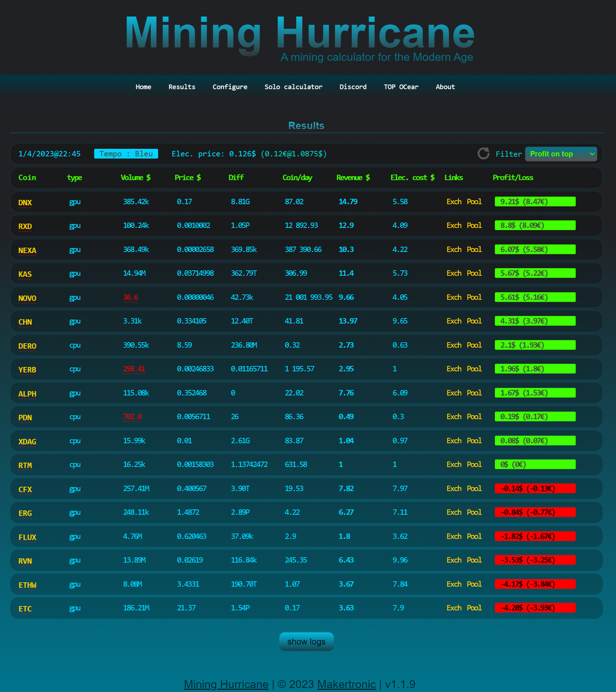
Task: Click the RXD coin name
Action: click(25, 227)
